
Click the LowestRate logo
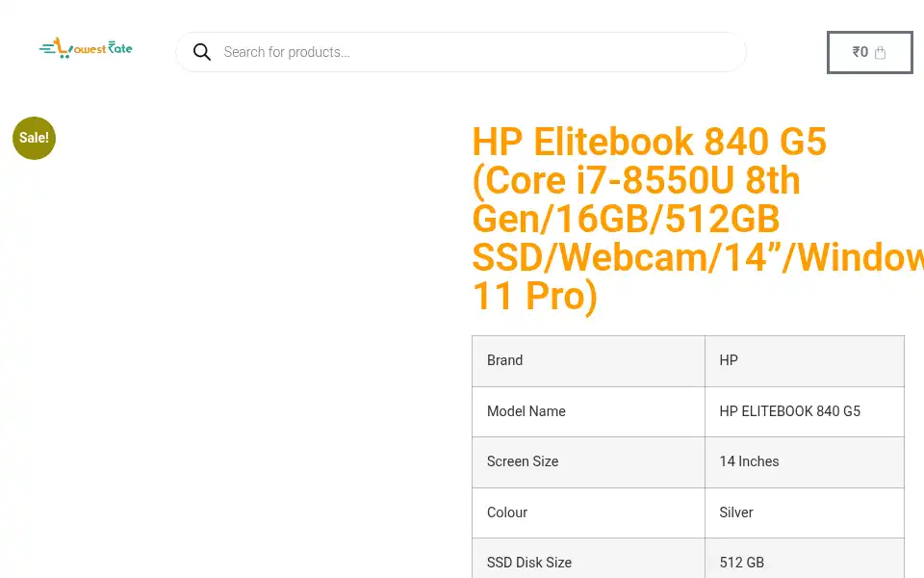pos(86,48)
